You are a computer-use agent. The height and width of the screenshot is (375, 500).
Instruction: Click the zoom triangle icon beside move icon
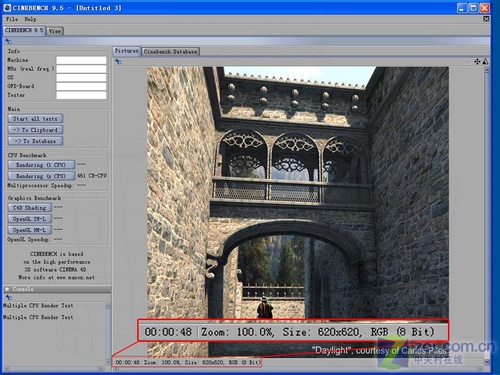[485, 61]
